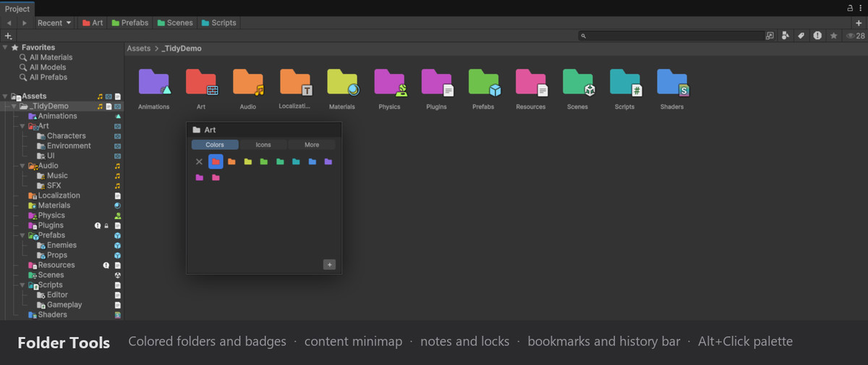
Task: Open the green Prefabs folder in the grid
Action: pyautogui.click(x=484, y=83)
